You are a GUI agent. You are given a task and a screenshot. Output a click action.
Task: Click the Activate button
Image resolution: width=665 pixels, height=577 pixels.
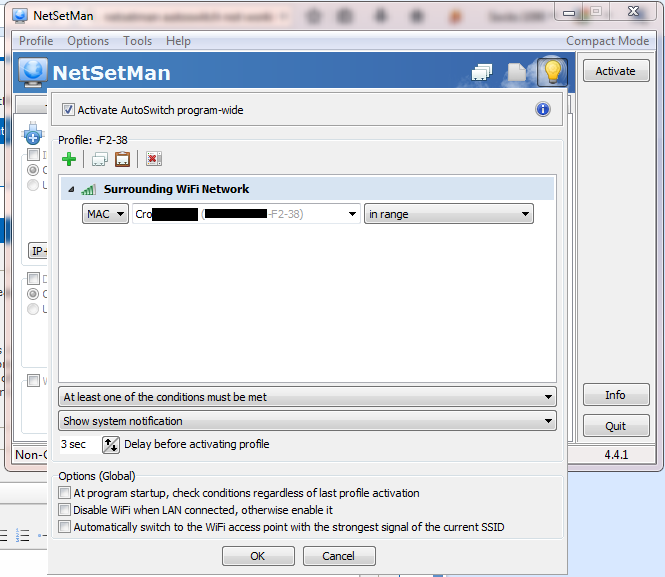click(x=616, y=71)
